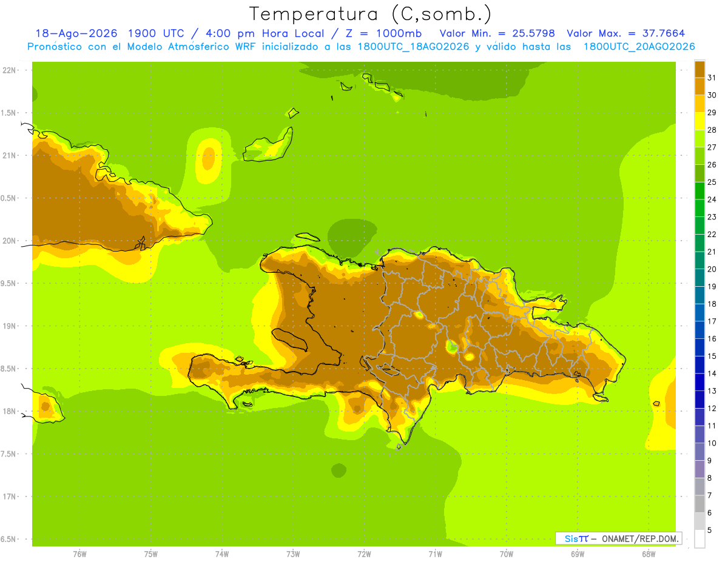Click the color bar label '14'

(x=712, y=373)
